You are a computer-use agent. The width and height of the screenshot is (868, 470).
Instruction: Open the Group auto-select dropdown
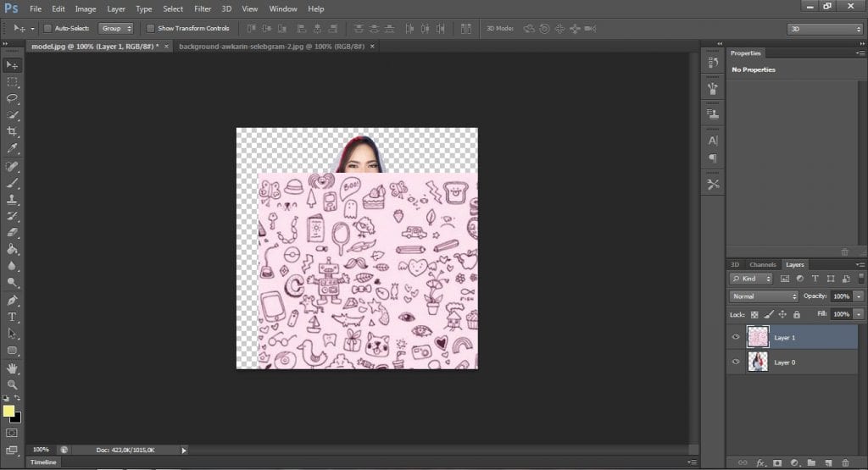115,28
